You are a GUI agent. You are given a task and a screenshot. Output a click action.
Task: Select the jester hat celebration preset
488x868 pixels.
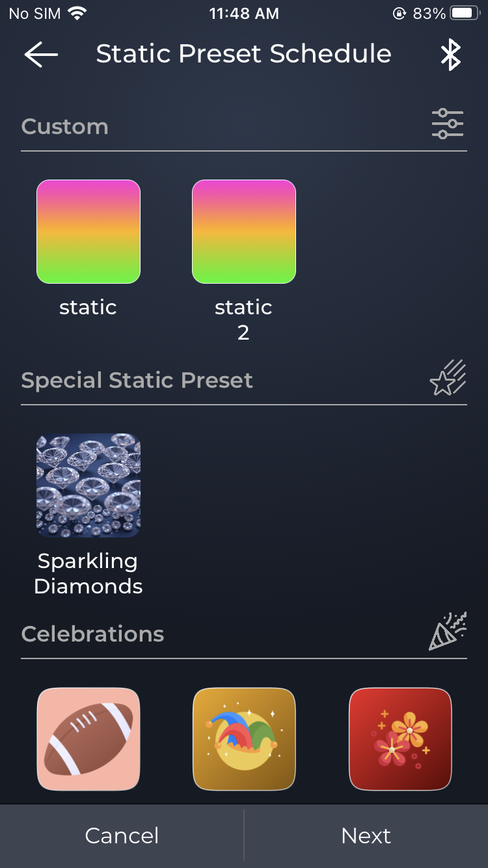click(x=244, y=739)
